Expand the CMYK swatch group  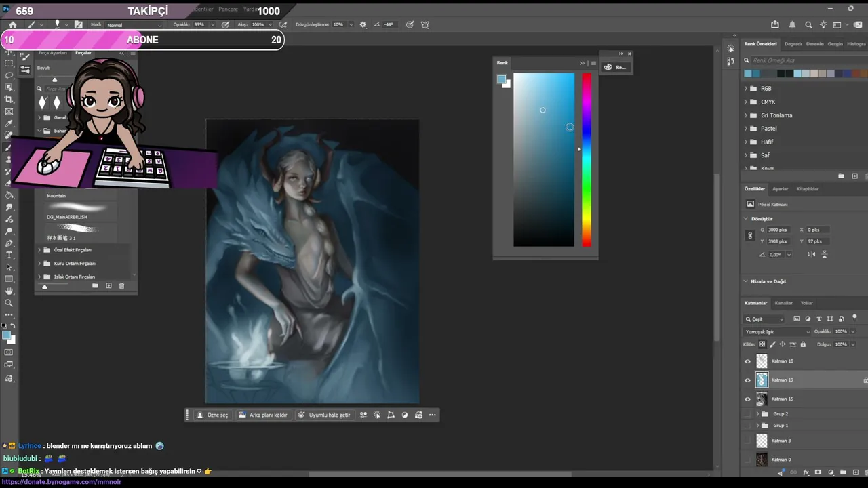coord(746,102)
